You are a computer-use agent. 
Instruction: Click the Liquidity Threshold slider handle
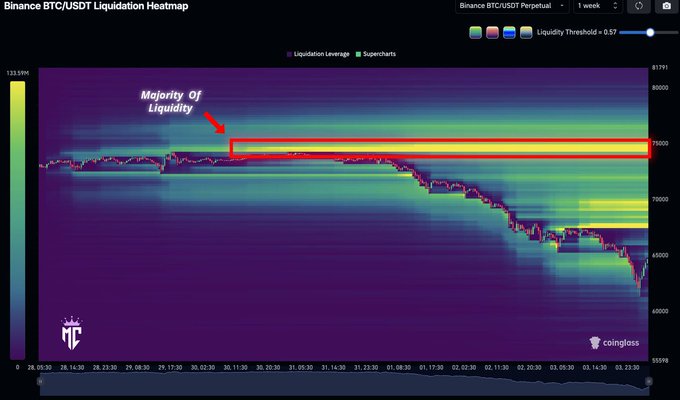650,33
